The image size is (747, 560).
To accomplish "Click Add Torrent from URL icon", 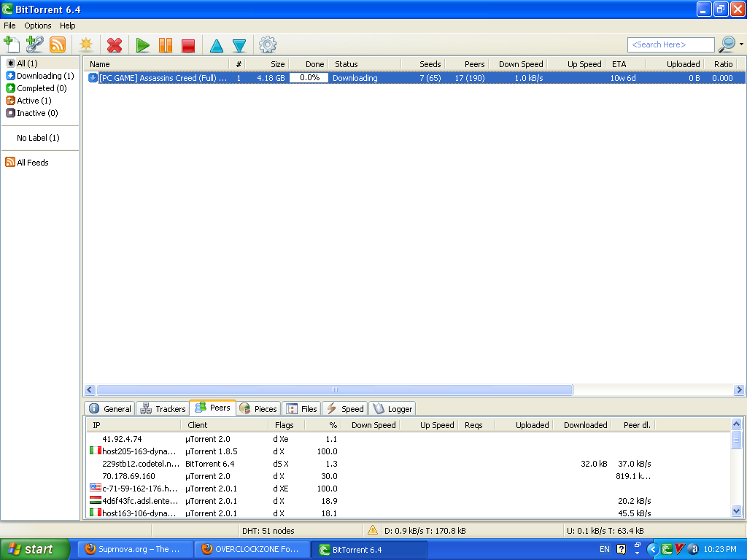I will pyautogui.click(x=34, y=44).
